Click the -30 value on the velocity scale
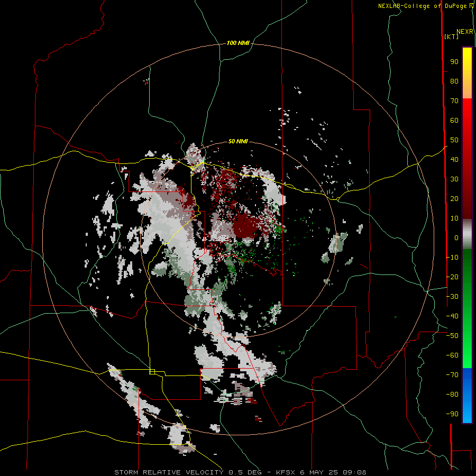The width and height of the screenshot is (476, 476). [x=452, y=297]
